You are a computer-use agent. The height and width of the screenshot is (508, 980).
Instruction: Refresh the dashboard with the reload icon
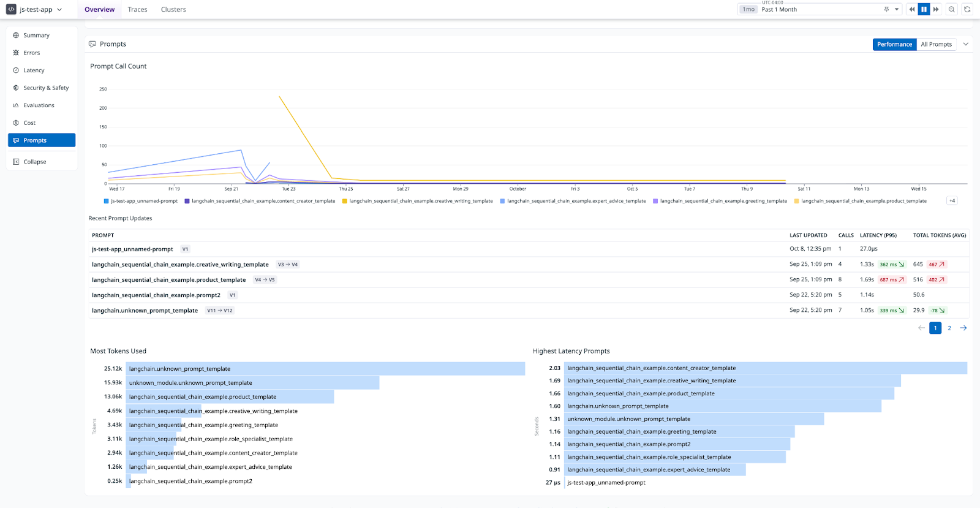click(x=967, y=9)
